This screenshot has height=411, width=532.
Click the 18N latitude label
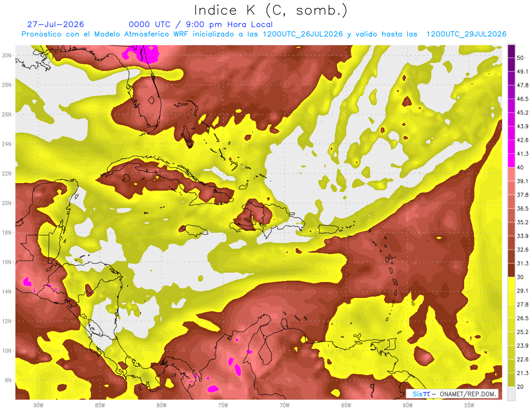pos(7,233)
